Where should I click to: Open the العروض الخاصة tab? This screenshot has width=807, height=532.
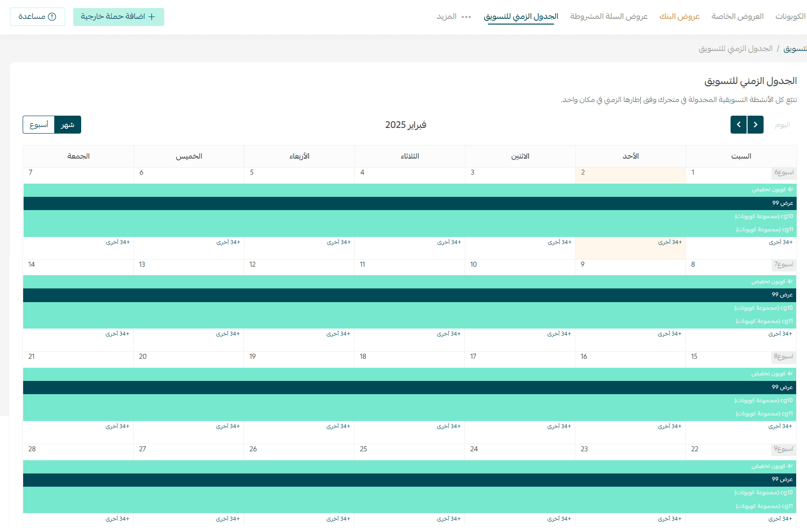(x=737, y=17)
